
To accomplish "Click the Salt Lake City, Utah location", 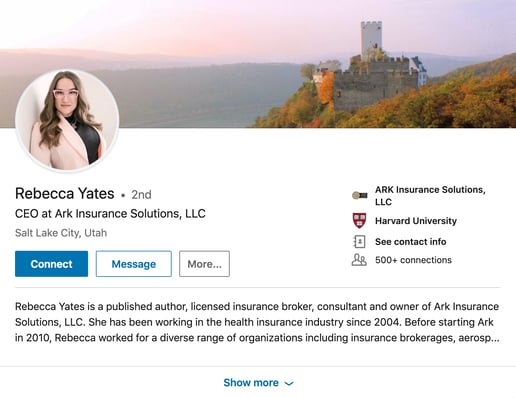I will 61,233.
